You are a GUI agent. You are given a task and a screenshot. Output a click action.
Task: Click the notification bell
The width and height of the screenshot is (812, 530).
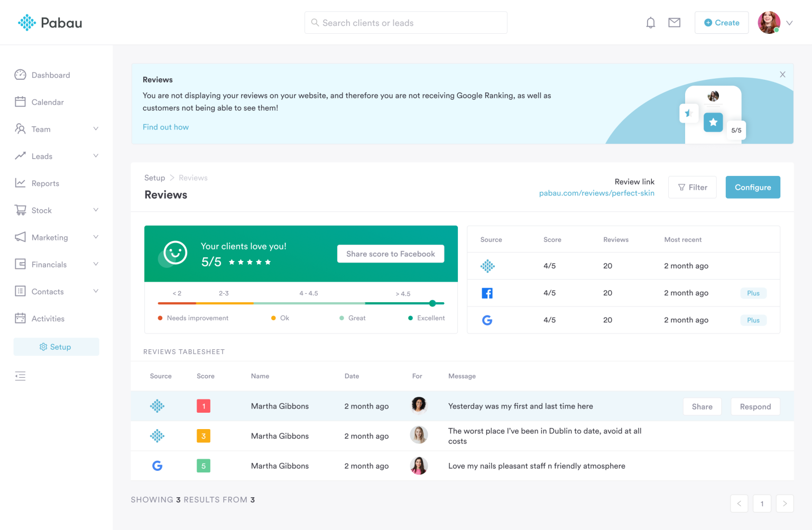pos(650,22)
